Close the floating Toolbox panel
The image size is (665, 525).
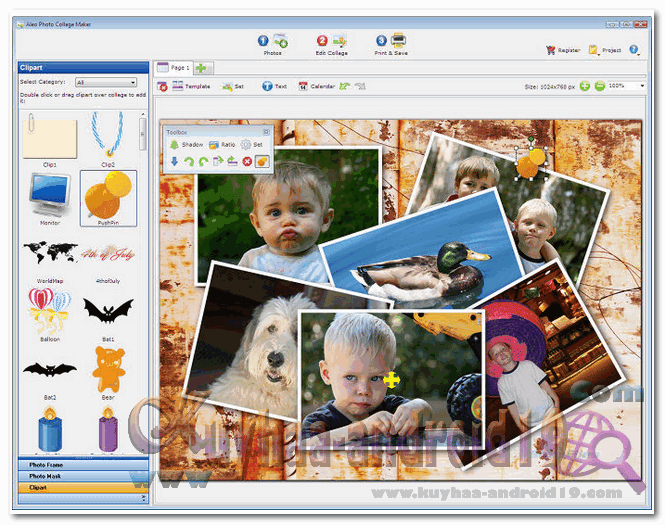click(266, 132)
